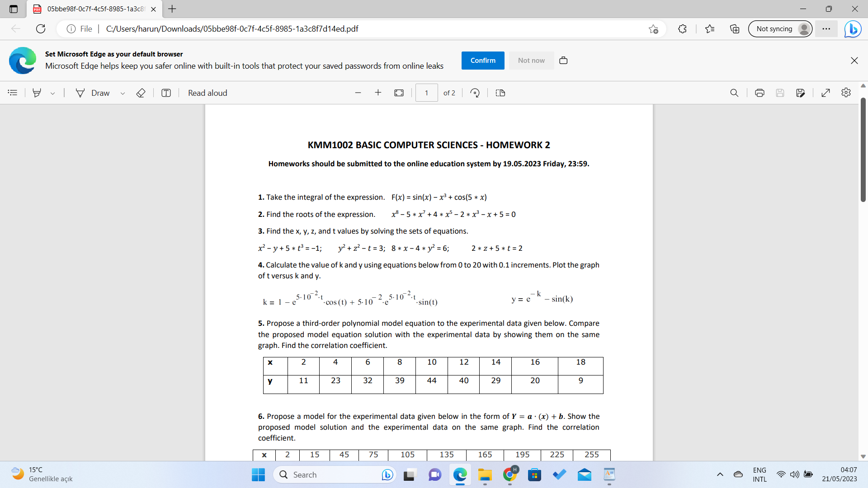Confirm setting Edge as default browser

(482, 60)
